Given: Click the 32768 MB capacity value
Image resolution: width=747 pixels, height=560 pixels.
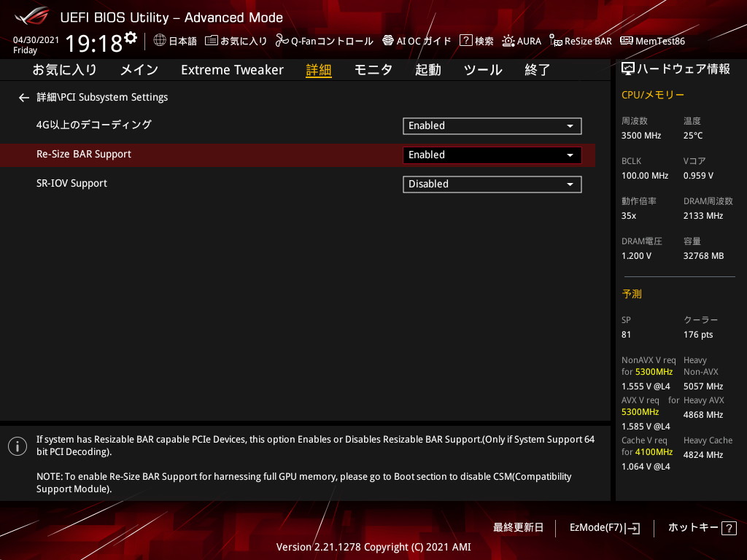Looking at the screenshot, I should click(703, 256).
